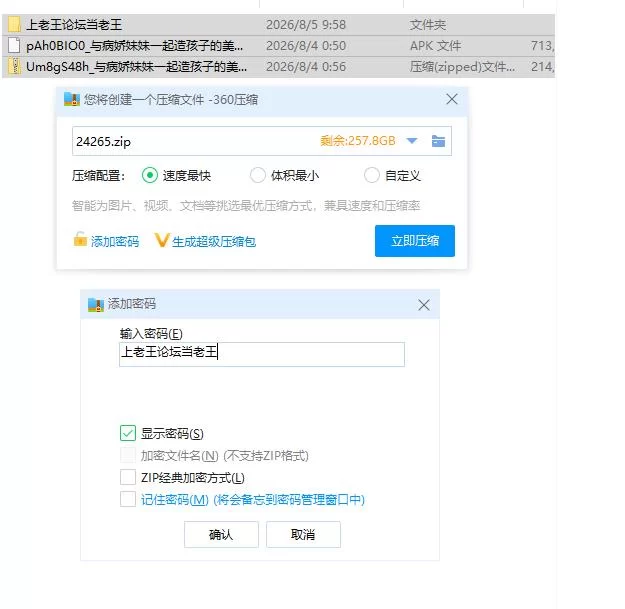Screen dimensions: 625x609
Task: Select the 上老王论坛当老王 folder name
Action: click(74, 25)
